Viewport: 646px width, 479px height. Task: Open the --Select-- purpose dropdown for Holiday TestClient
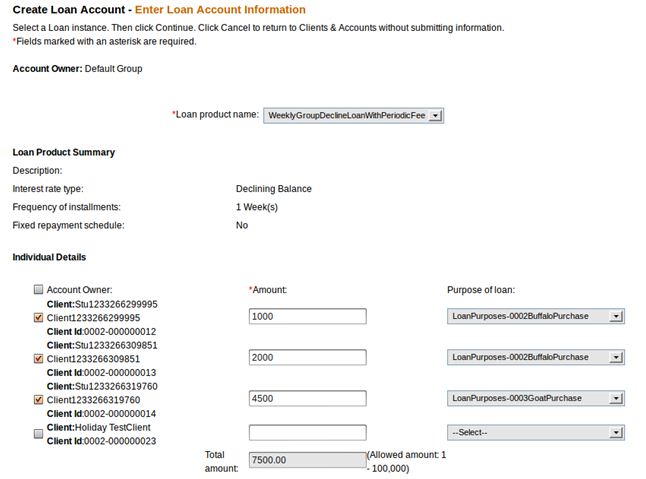coord(535,433)
